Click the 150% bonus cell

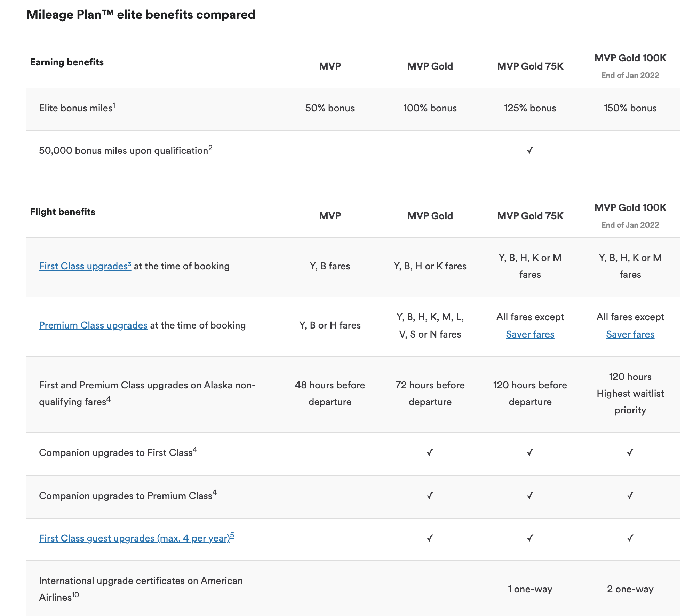point(630,108)
